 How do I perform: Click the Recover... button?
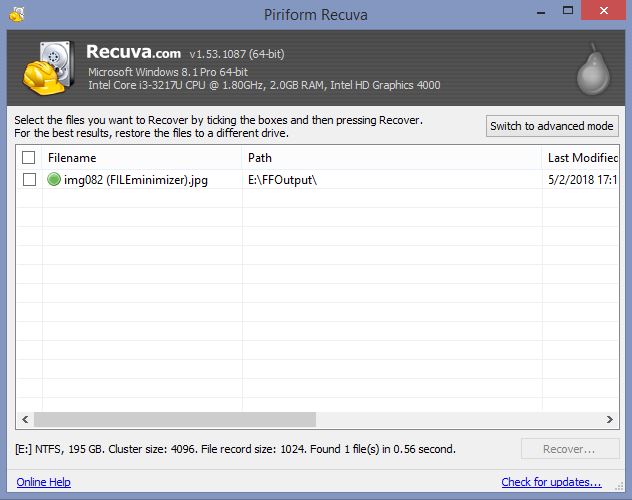click(570, 449)
